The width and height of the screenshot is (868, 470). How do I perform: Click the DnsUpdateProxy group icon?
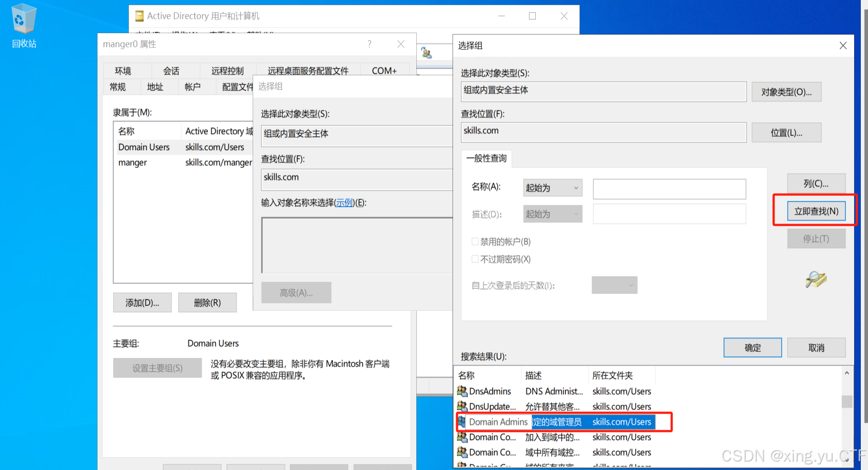pyautogui.click(x=462, y=406)
